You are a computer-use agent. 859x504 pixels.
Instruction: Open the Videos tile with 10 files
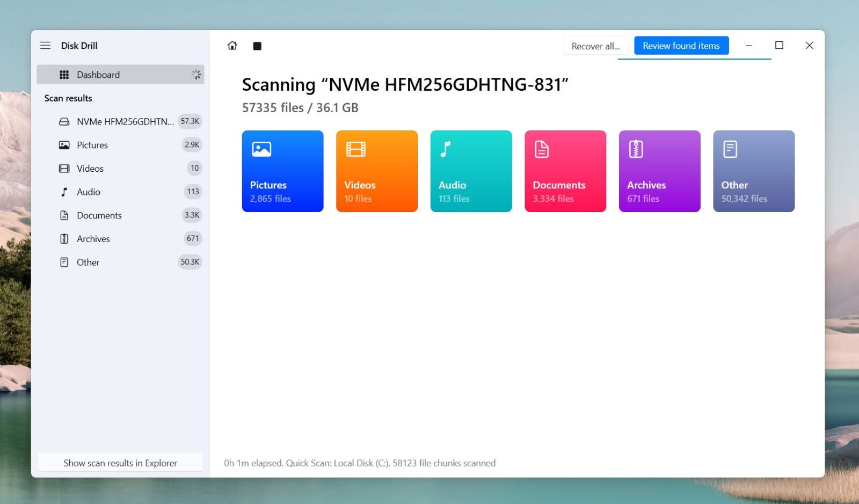(376, 171)
